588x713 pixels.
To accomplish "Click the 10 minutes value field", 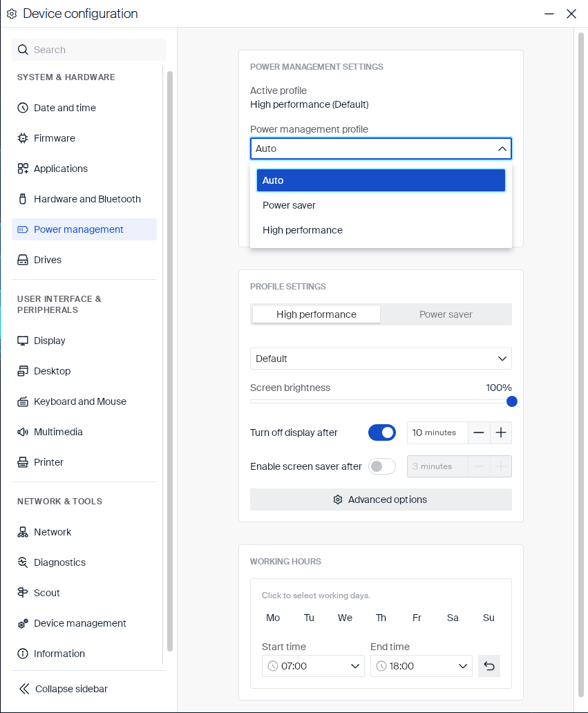I will pos(437,432).
